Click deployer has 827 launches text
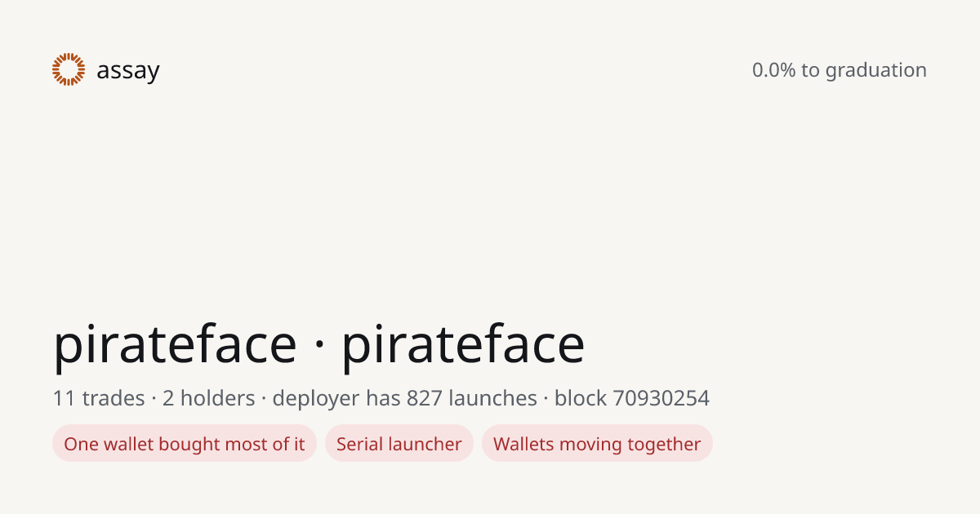Screen dimensions: 980x514 [x=404, y=398]
